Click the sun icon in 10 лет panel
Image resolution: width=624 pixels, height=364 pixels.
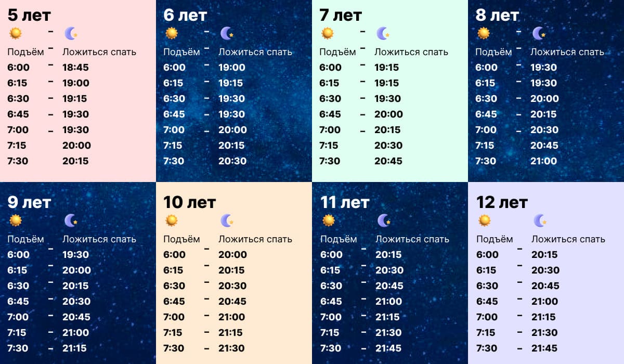(172, 220)
